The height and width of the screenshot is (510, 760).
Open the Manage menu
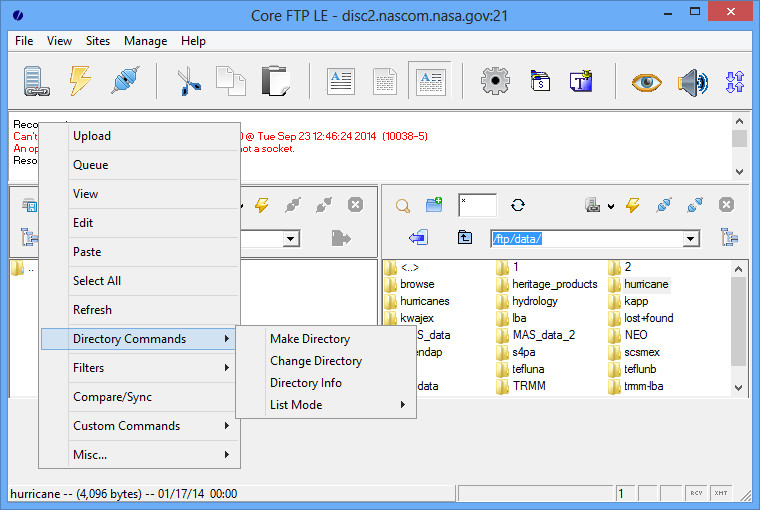tap(145, 41)
